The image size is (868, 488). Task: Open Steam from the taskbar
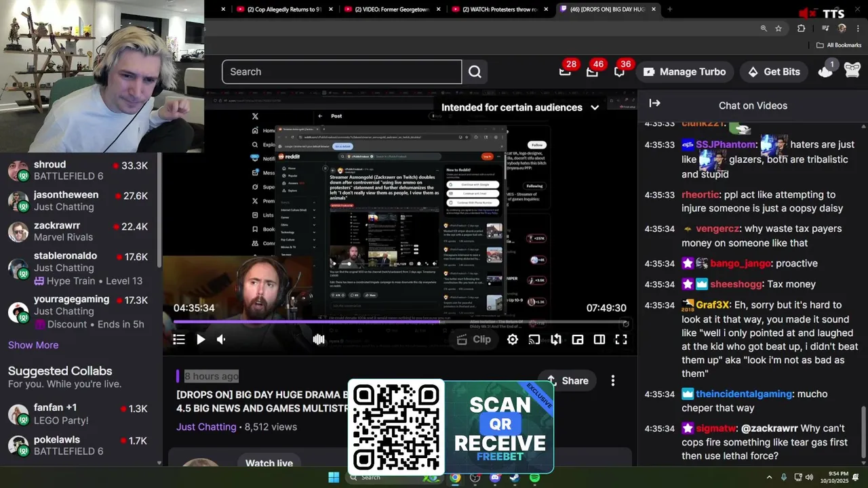coord(515,477)
